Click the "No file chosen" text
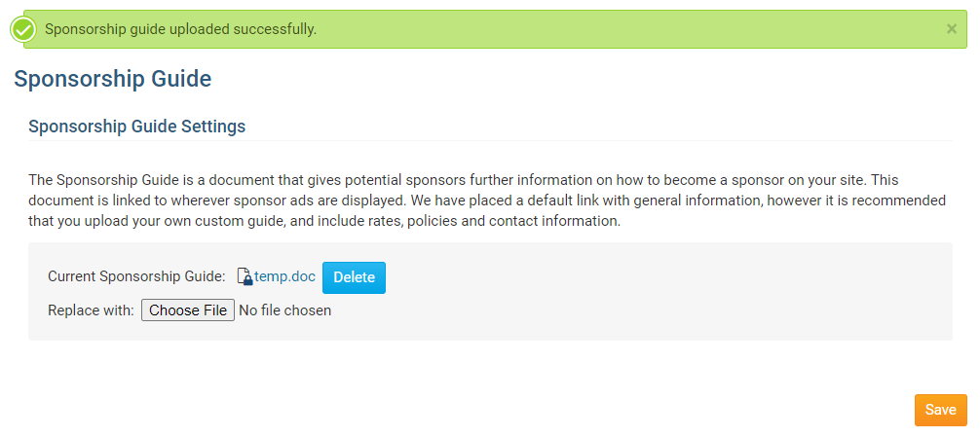Screen dimensions: 980x437 [x=284, y=310]
